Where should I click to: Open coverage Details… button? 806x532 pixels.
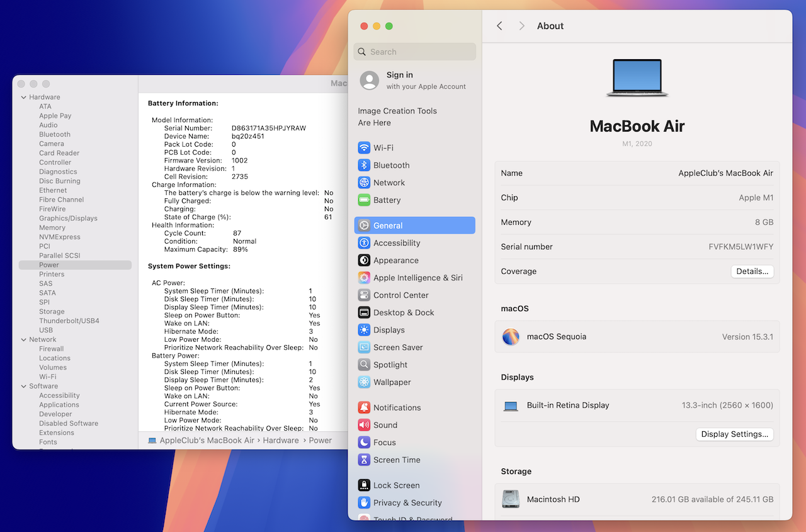point(752,271)
